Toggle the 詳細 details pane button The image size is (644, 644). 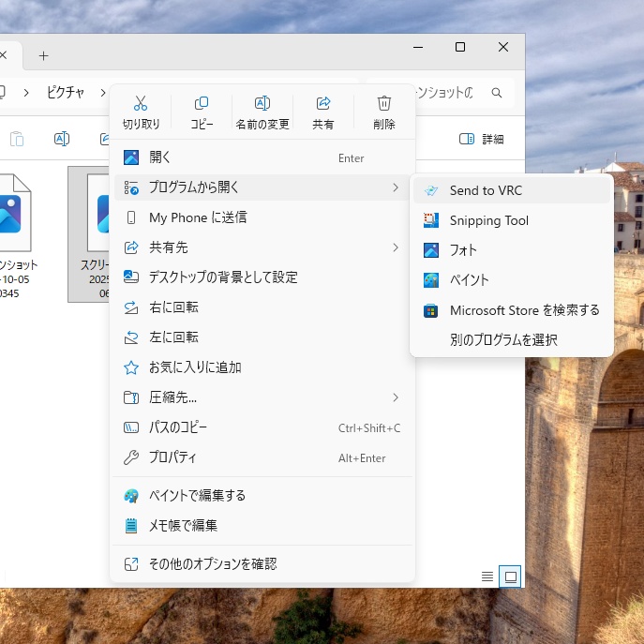481,139
